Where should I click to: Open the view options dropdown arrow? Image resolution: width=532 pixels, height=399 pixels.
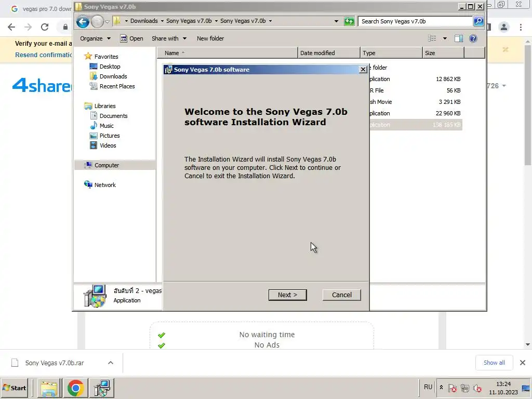click(445, 38)
